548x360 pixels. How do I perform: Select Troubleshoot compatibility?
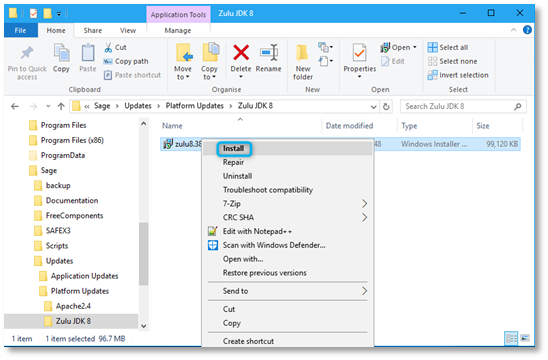pos(288,190)
